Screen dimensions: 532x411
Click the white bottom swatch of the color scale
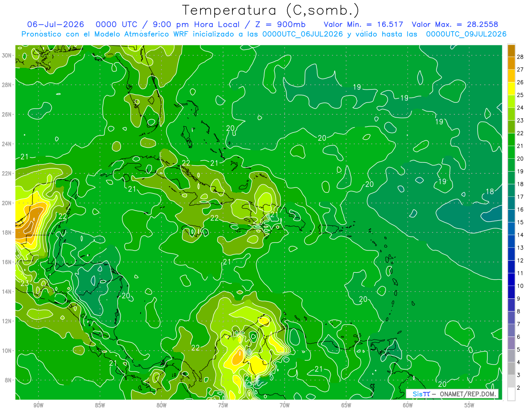point(511,394)
